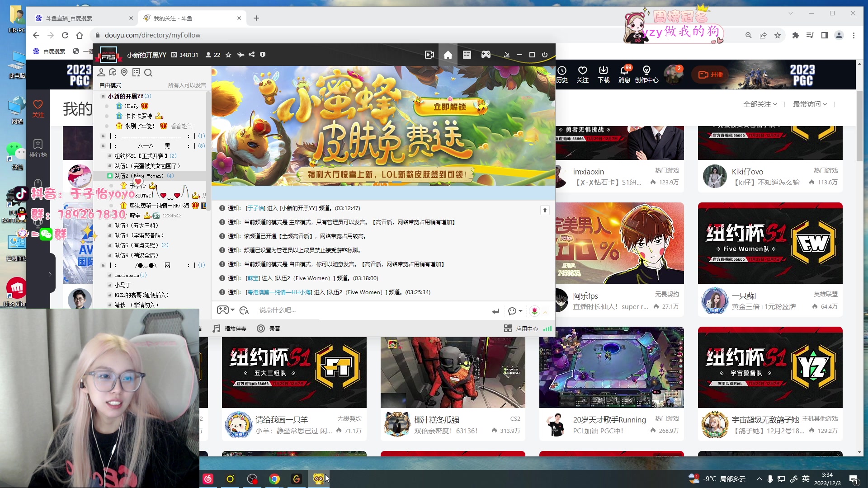
Task: Click the 于子怡 link in notification
Action: pos(256,208)
